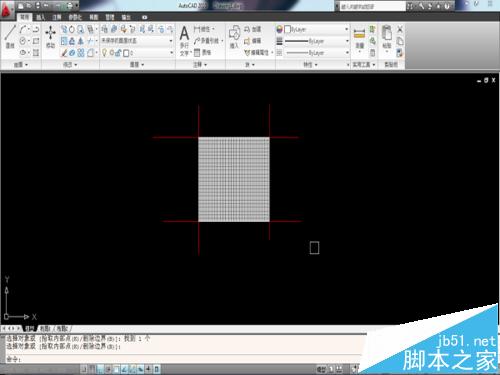Open the unsaved layer state dropdown

(x=137, y=41)
